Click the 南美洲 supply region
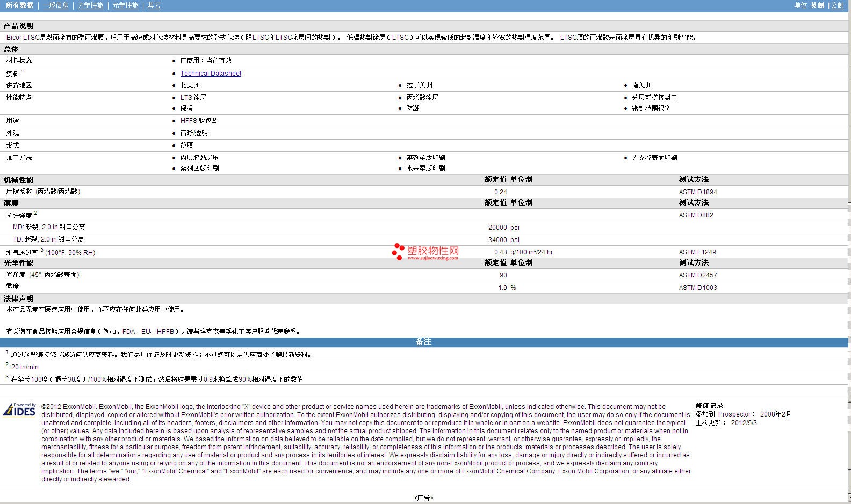The width and height of the screenshot is (851, 504). point(641,85)
